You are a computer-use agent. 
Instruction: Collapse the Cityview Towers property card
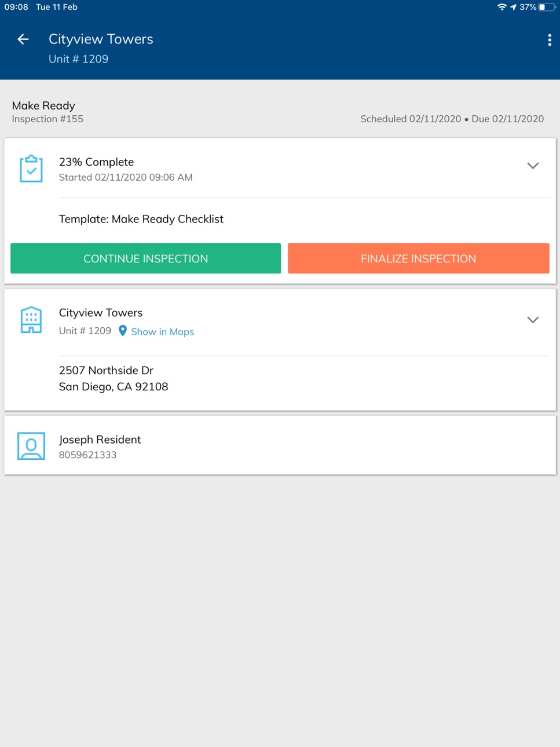tap(533, 320)
